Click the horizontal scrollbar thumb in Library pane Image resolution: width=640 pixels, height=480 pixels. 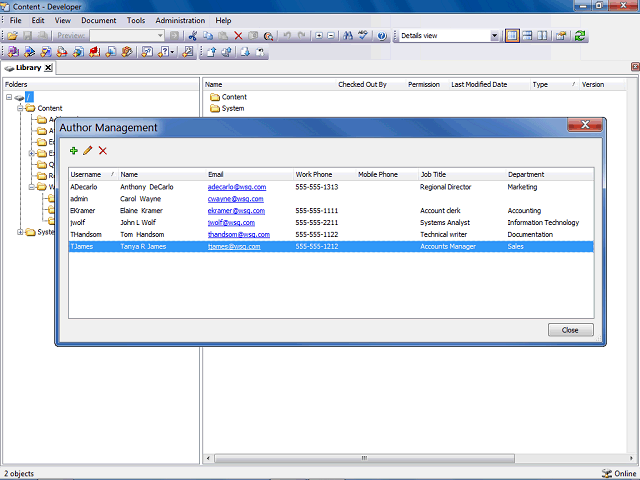pyautogui.click(x=364, y=458)
